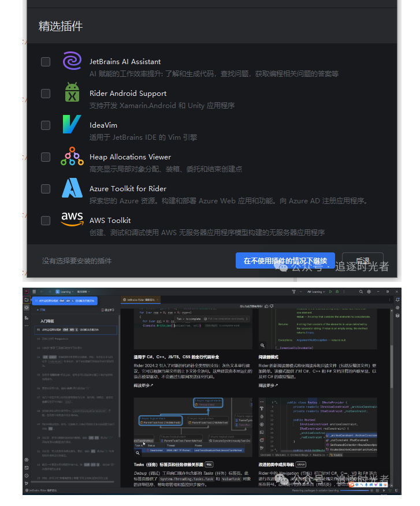
Task: Click the Rider app logo icon
Action: click(x=27, y=292)
